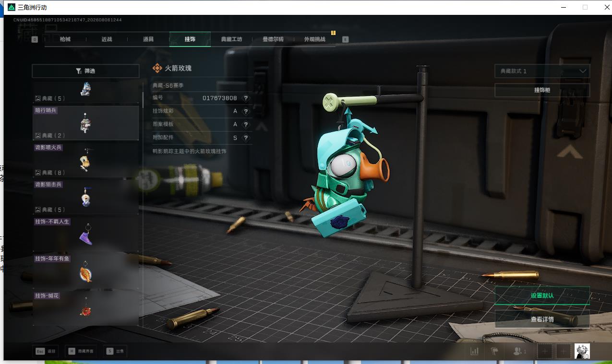The image size is (612, 364).
Task: Click the filter funnel icon on 筛选
Action: coord(78,71)
